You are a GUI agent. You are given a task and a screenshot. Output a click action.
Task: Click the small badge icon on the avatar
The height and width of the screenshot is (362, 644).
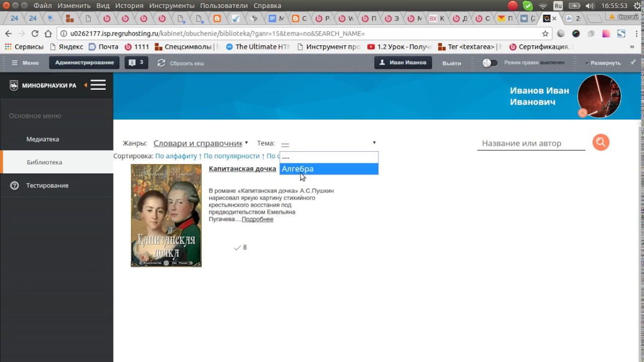[583, 113]
